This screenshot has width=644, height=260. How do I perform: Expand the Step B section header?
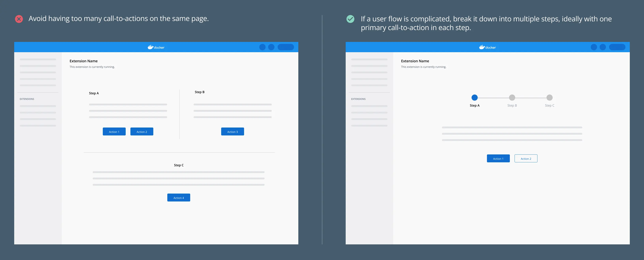point(200,92)
